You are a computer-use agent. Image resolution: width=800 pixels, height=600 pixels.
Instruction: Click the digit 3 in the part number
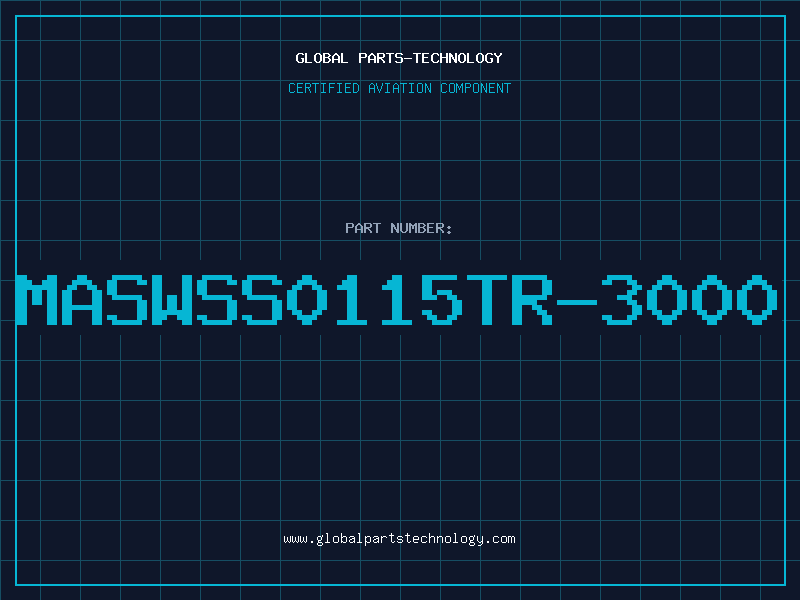pos(622,300)
